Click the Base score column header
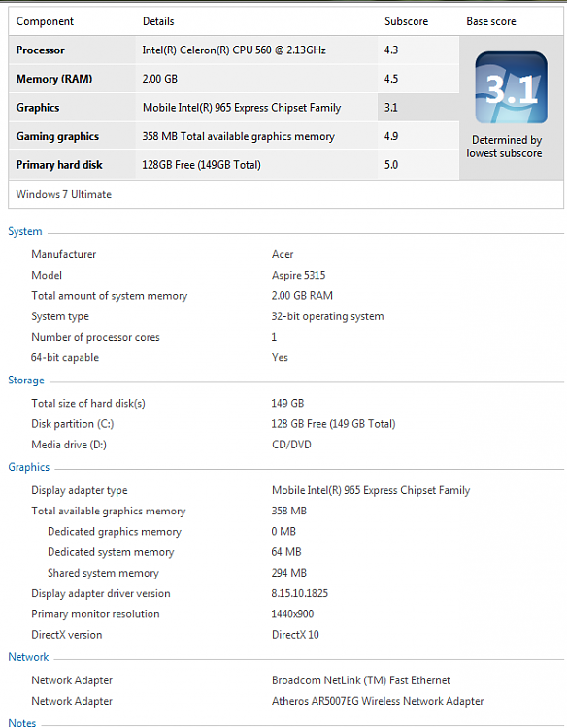 tap(491, 21)
